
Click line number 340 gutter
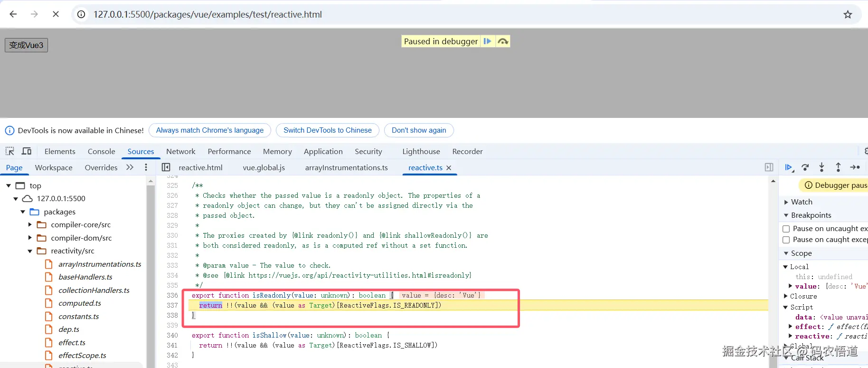point(172,335)
